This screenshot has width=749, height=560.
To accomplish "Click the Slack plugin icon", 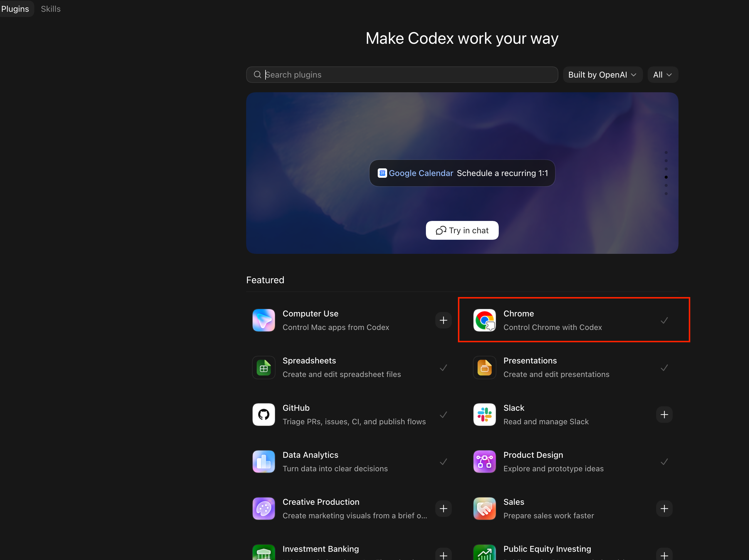I will pos(484,414).
